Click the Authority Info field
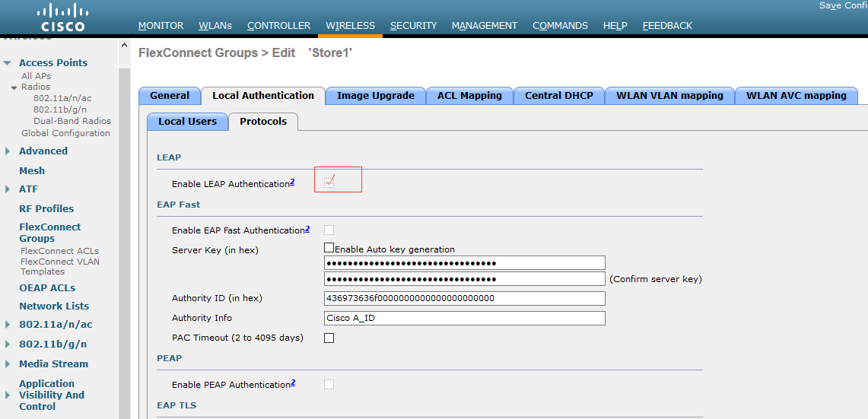This screenshot has height=419, width=868. (465, 319)
